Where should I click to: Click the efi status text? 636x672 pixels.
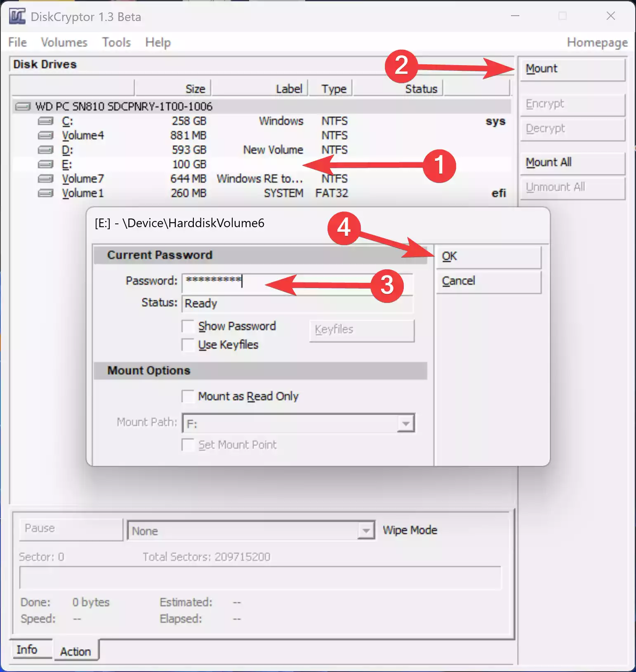[499, 193]
